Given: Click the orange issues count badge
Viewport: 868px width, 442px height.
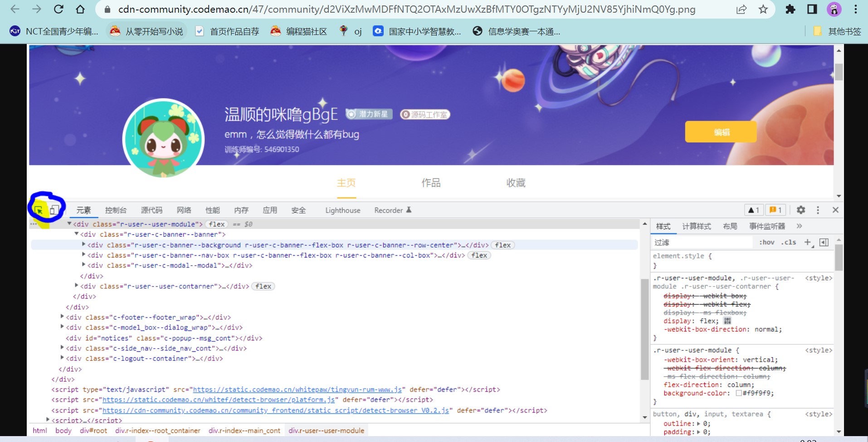Looking at the screenshot, I should pyautogui.click(x=776, y=210).
